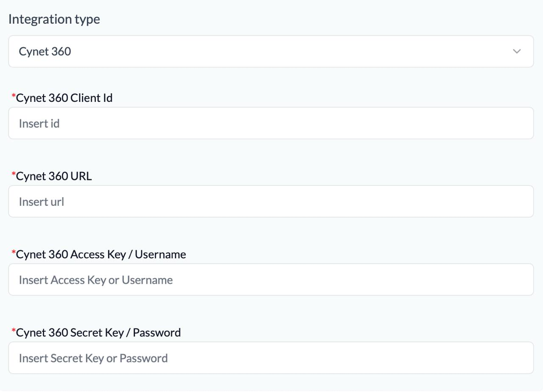
Task: Focus the Secret Key / Password input
Action: tap(271, 358)
